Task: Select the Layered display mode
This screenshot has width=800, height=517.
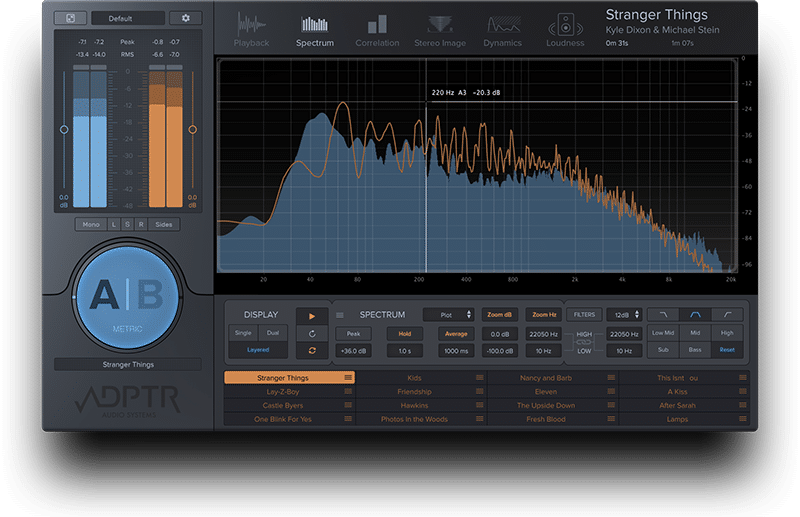Action: 258,350
